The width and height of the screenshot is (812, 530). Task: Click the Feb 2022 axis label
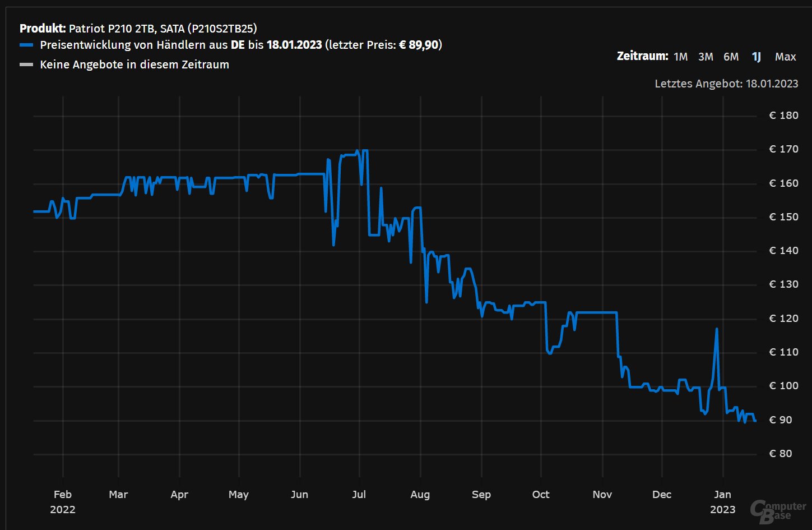point(63,502)
